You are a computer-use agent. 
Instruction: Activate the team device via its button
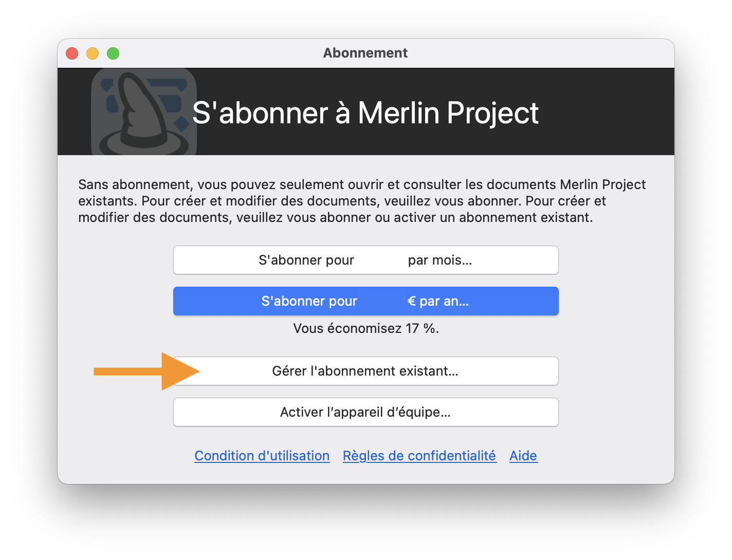click(x=365, y=412)
